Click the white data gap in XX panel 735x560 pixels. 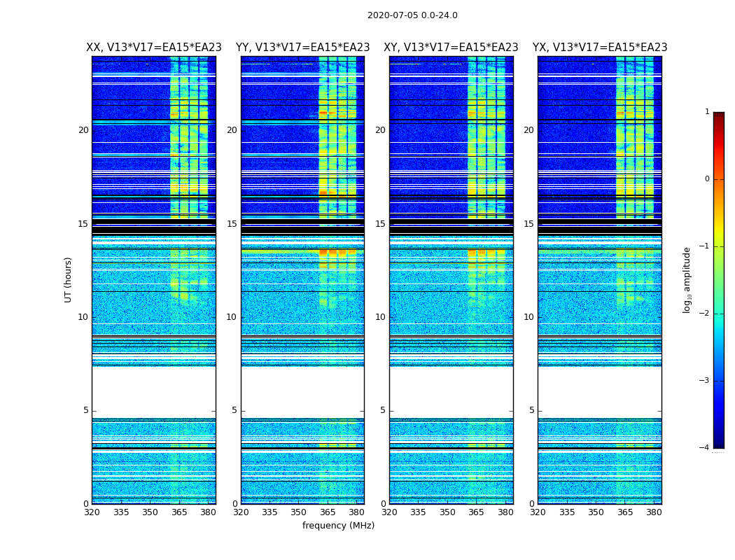click(154, 392)
